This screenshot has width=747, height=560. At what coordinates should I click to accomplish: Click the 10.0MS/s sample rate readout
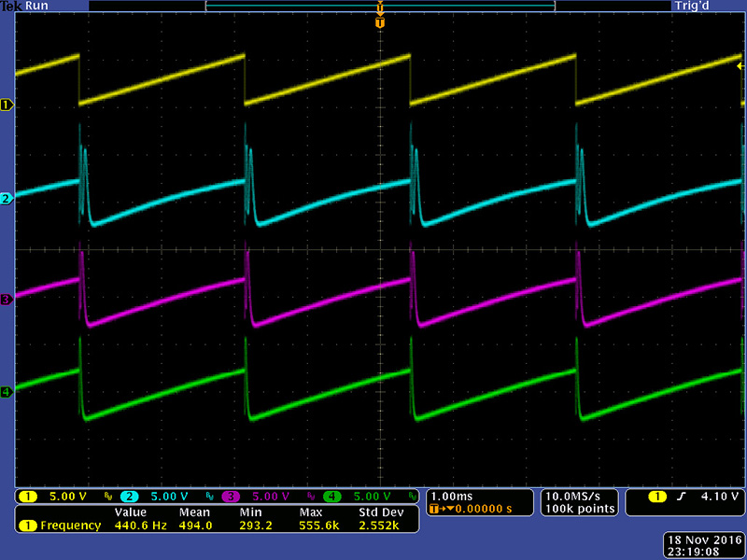coord(572,497)
